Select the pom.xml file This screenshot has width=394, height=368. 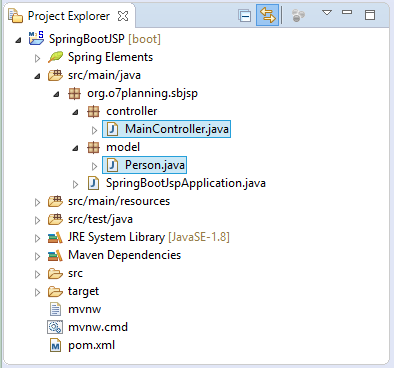tap(82, 345)
